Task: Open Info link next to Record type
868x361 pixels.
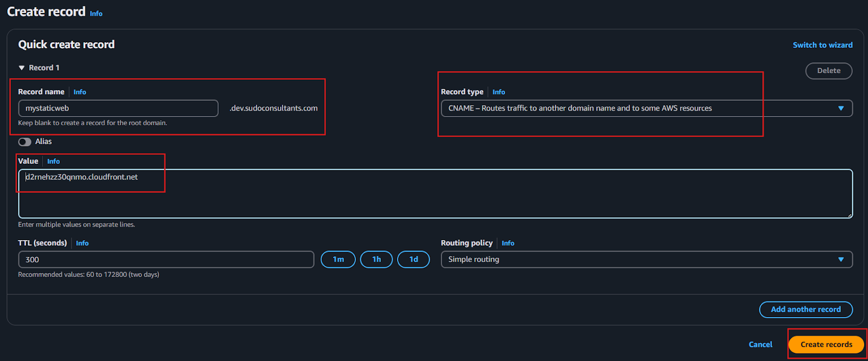Action: 499,92
